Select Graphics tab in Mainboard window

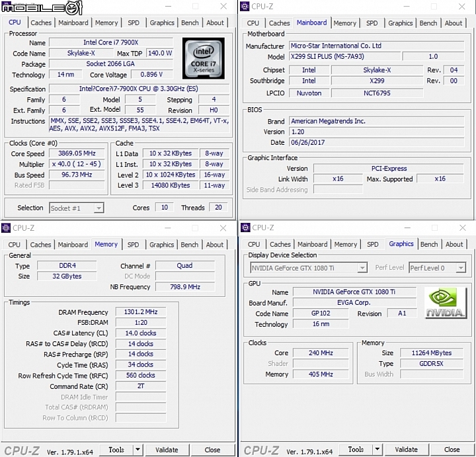[401, 23]
